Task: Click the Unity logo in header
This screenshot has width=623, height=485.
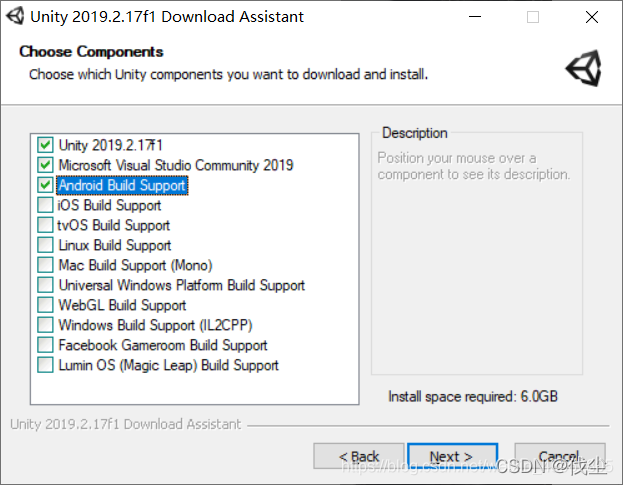Action: (x=584, y=69)
